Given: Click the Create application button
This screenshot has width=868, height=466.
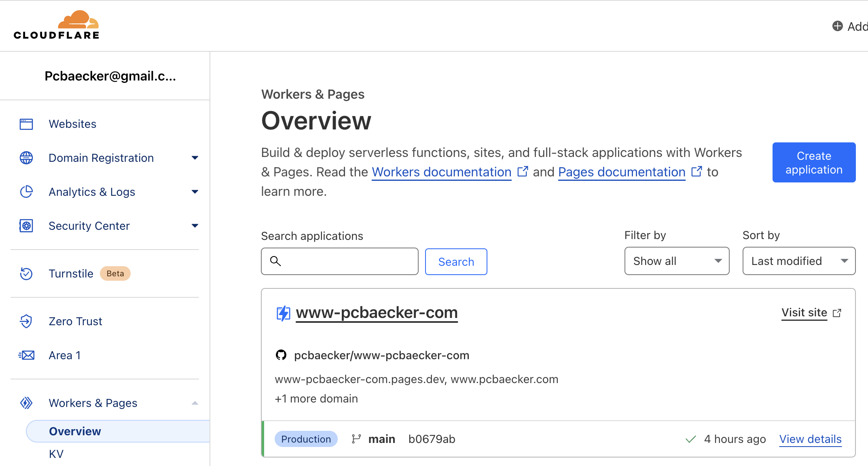Looking at the screenshot, I should [x=814, y=163].
